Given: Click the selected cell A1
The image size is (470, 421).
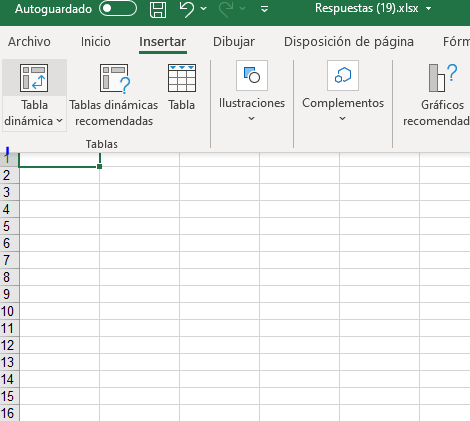Looking at the screenshot, I should click(x=59, y=160).
